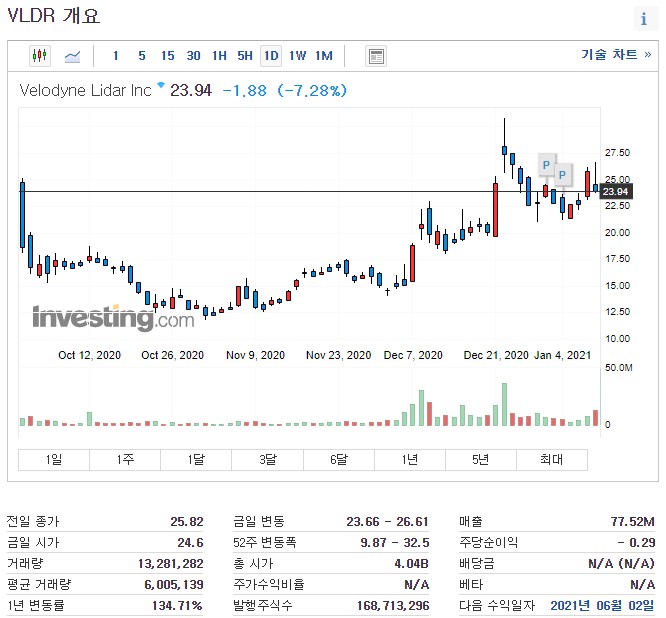Click the 전일 종가 value 25.82

[187, 521]
